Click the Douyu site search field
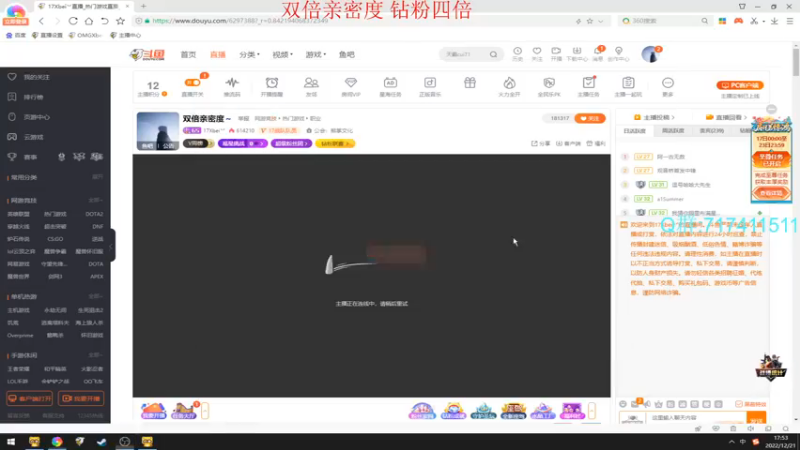The width and height of the screenshot is (800, 450). (x=465, y=54)
